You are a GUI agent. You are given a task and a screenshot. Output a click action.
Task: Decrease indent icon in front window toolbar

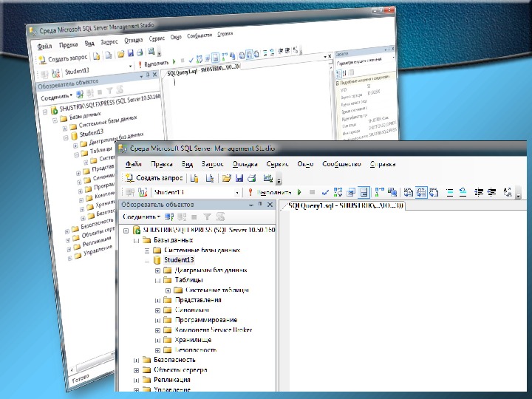[x=479, y=192]
